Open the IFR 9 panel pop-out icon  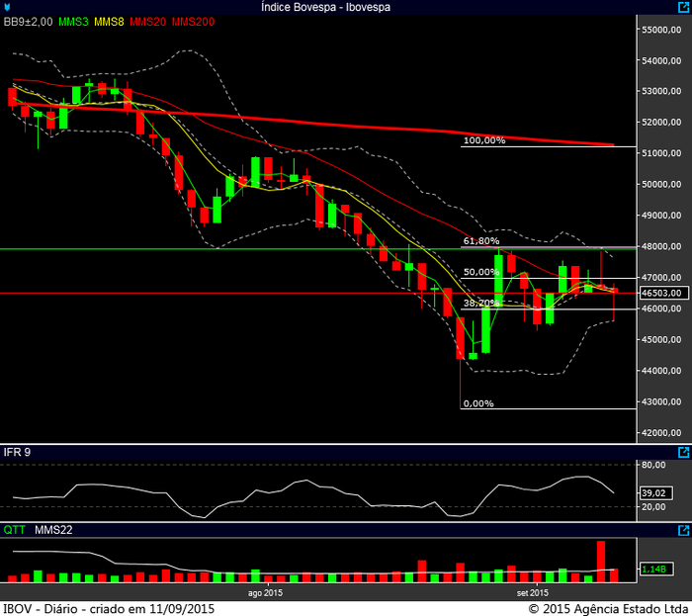tap(683, 452)
